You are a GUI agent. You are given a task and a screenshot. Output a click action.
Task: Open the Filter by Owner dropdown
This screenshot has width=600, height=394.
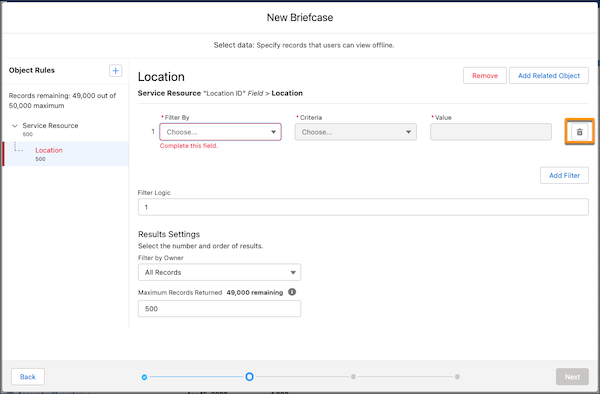[x=219, y=272]
